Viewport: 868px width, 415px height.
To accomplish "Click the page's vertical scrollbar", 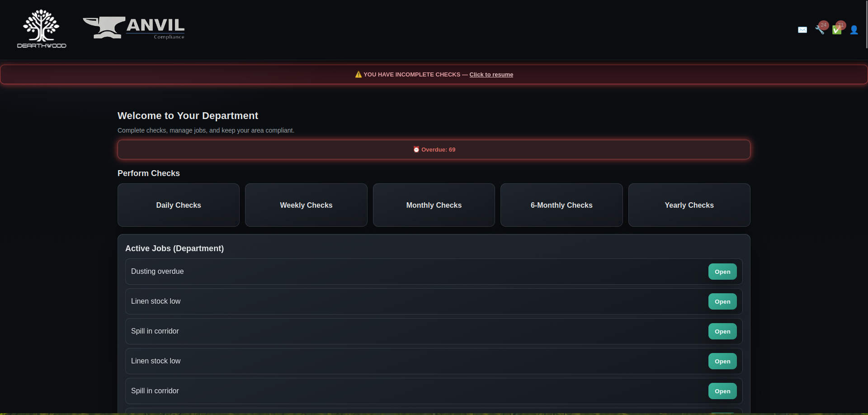I will [x=866, y=24].
